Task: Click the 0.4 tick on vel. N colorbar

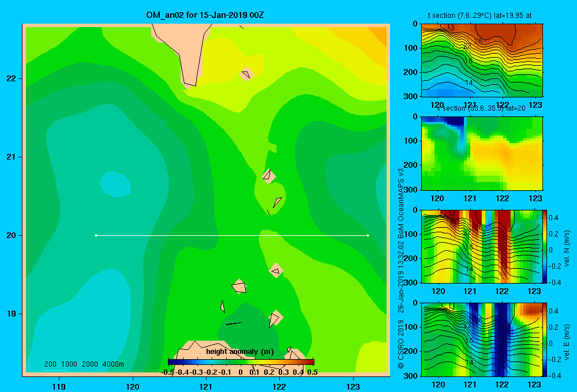Action: 553,218
